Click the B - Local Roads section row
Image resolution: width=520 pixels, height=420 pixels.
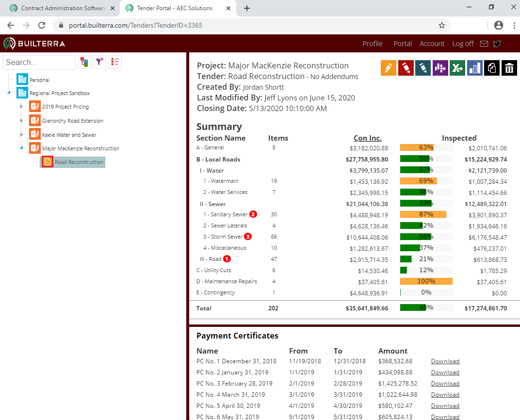coord(352,160)
